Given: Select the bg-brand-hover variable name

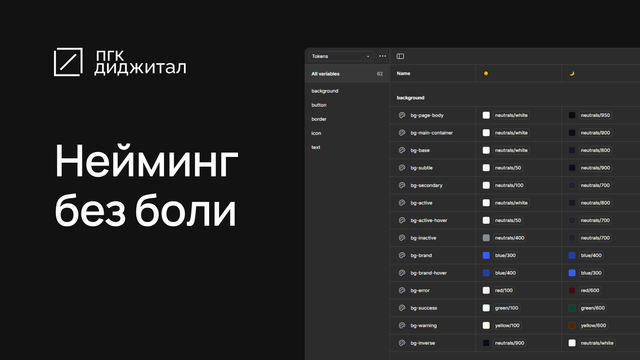Looking at the screenshot, I should point(429,273).
